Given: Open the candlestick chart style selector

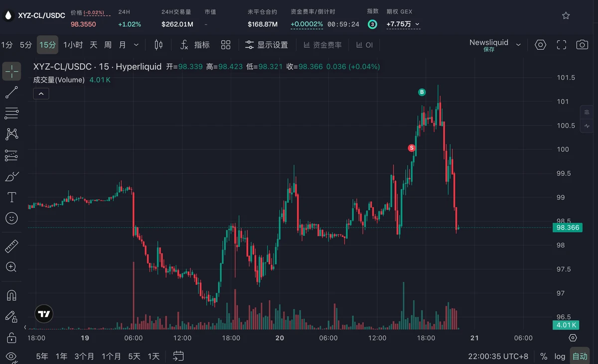Looking at the screenshot, I should [x=158, y=45].
